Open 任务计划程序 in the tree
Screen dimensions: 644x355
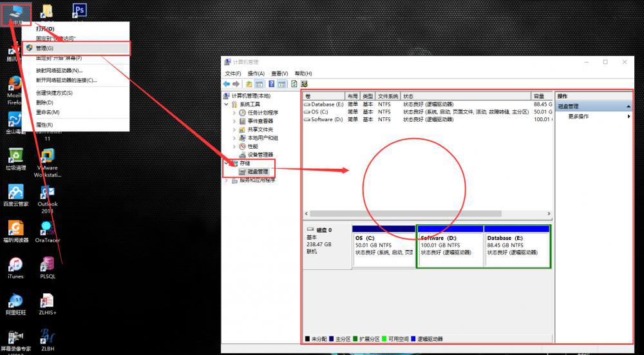[x=263, y=113]
